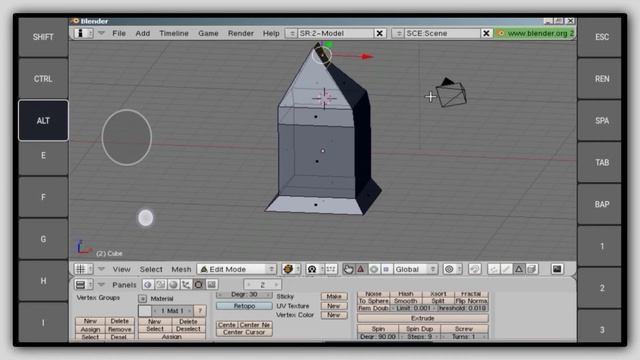Tap the ALT overlay key
640x360 pixels.
(x=43, y=120)
